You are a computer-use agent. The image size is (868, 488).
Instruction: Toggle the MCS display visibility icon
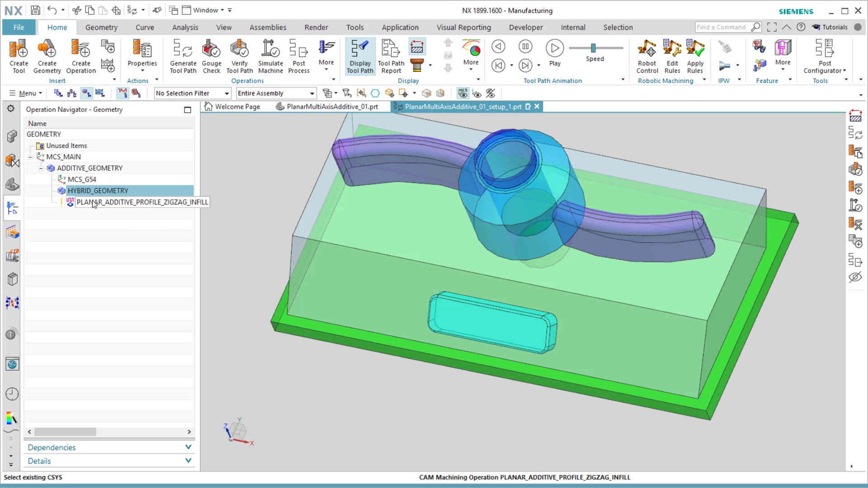coord(463,93)
